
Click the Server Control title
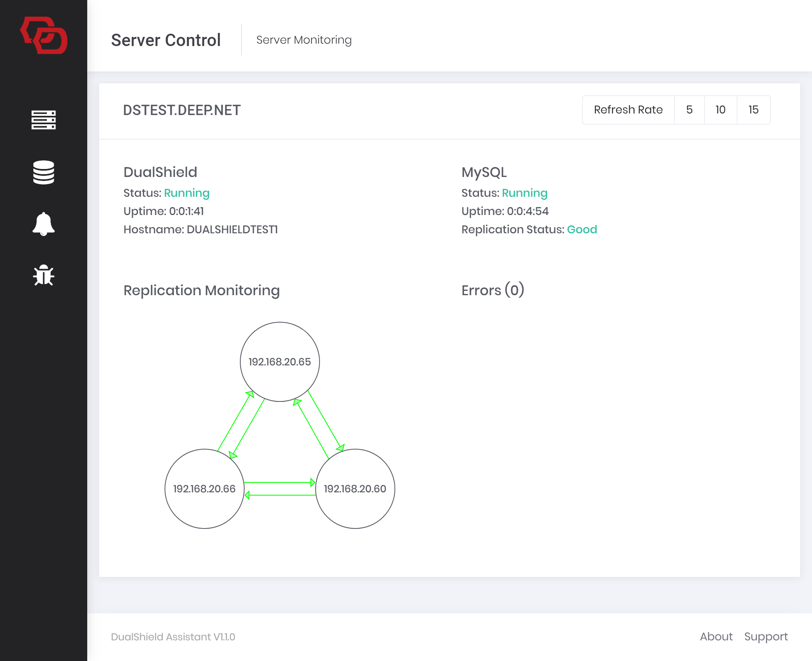166,40
